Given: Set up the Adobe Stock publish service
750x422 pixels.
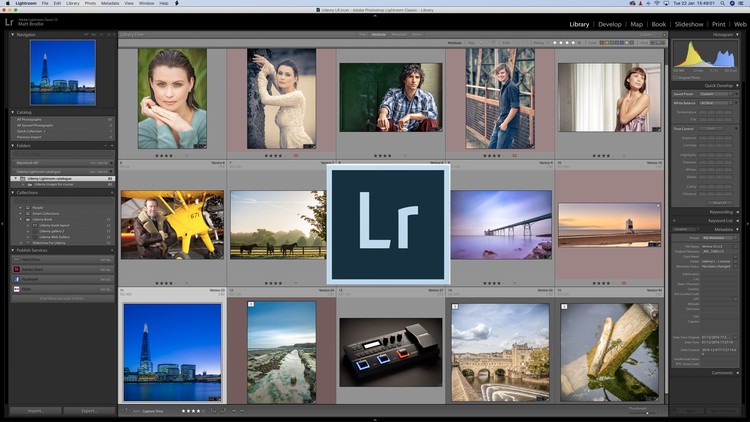Looking at the screenshot, I should [x=106, y=270].
